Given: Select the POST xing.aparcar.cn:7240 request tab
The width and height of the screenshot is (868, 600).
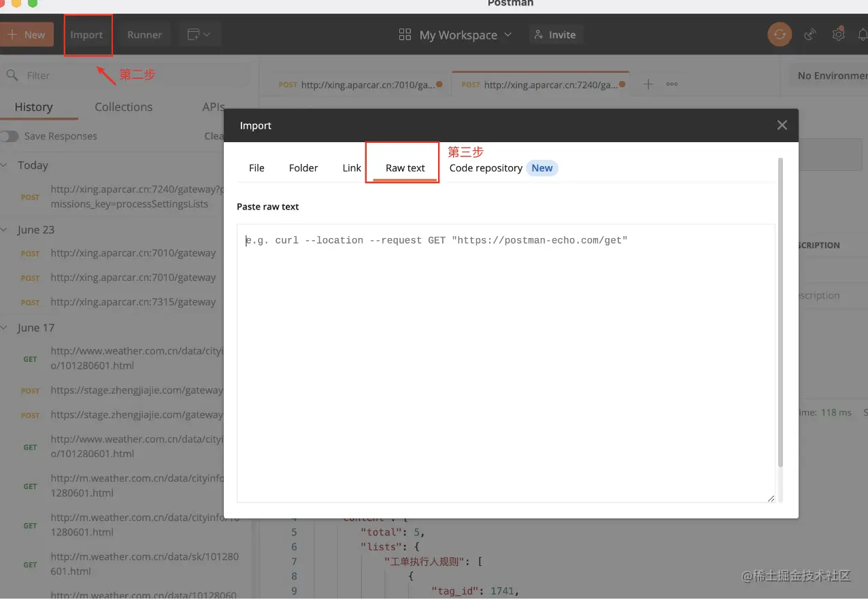Looking at the screenshot, I should [x=540, y=85].
